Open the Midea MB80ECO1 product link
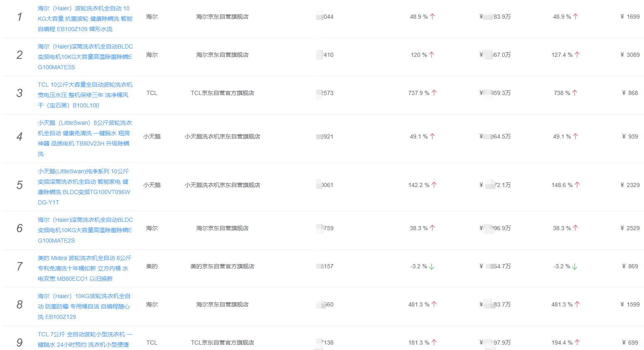The width and height of the screenshot is (644, 350). 84,268
